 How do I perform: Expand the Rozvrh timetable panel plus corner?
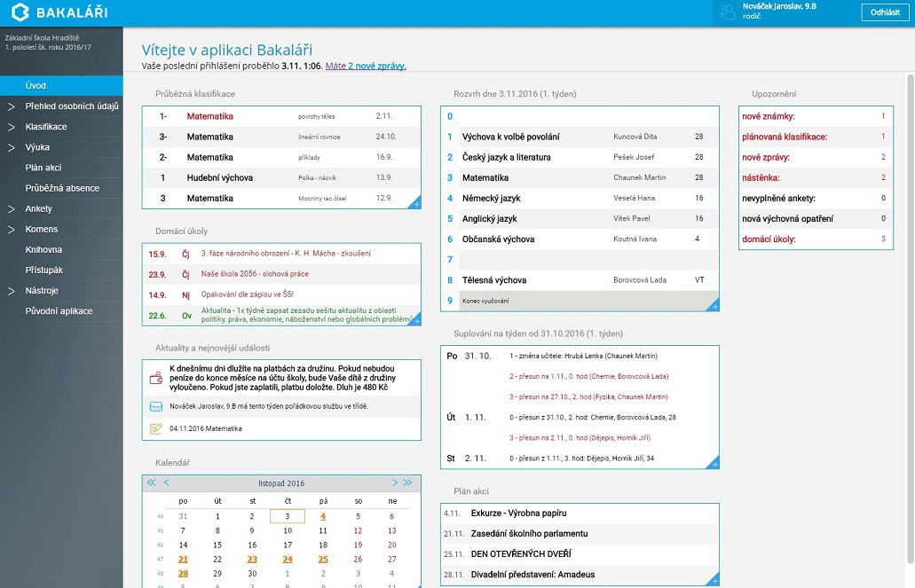(x=714, y=306)
